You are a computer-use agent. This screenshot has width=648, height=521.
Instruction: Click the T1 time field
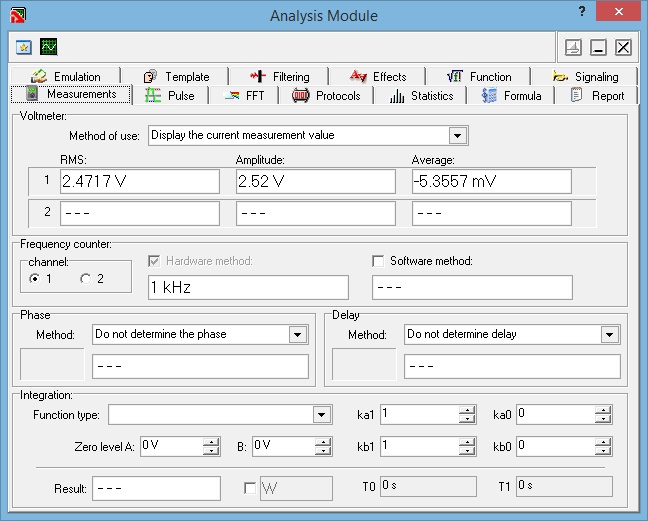565,486
